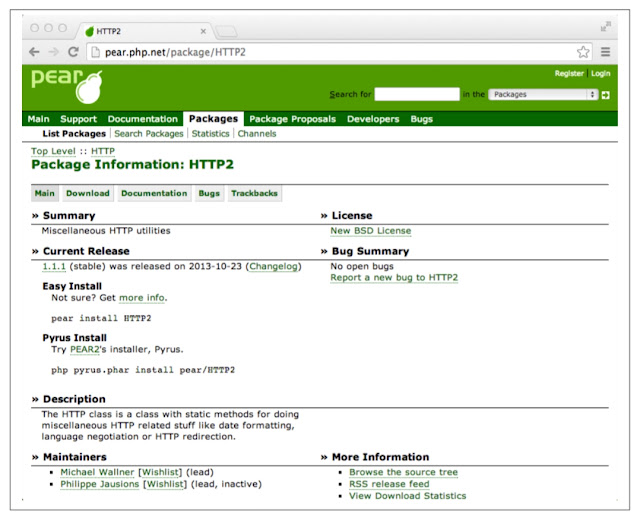Open Bugs in the green nav bar
The width and height of the screenshot is (640, 517).
[422, 119]
